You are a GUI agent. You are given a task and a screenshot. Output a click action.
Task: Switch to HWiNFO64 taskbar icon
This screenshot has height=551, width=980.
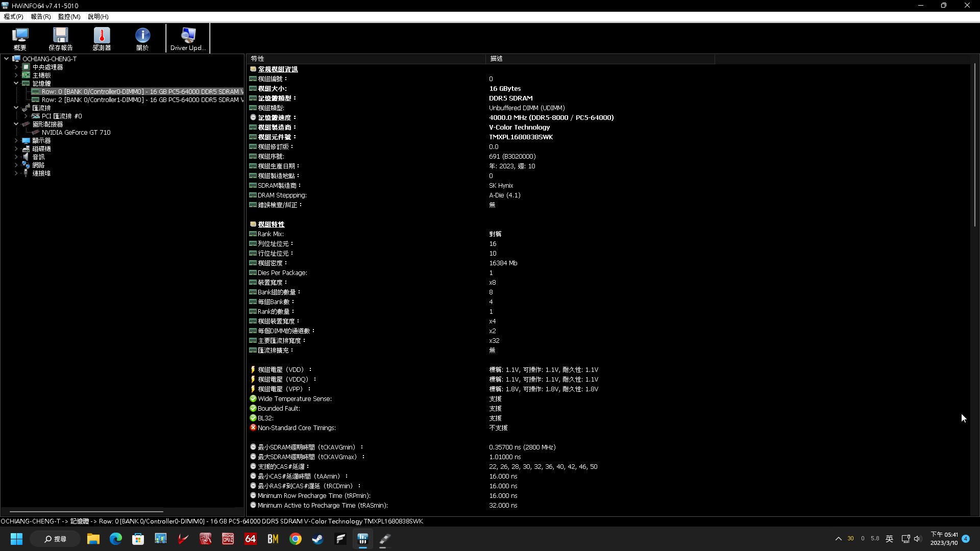point(362,539)
